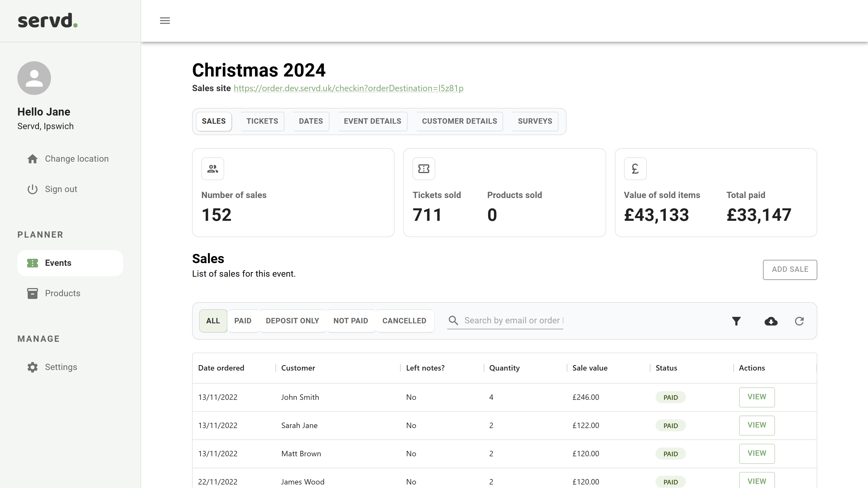Click Change location in sidebar

[x=70, y=159]
